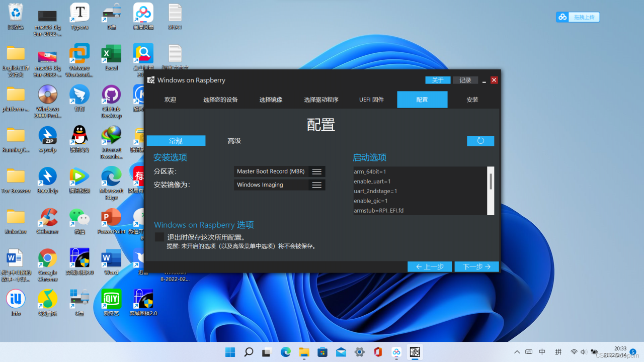Enable 退出时保存这次所用配置 checkbox

point(159,237)
